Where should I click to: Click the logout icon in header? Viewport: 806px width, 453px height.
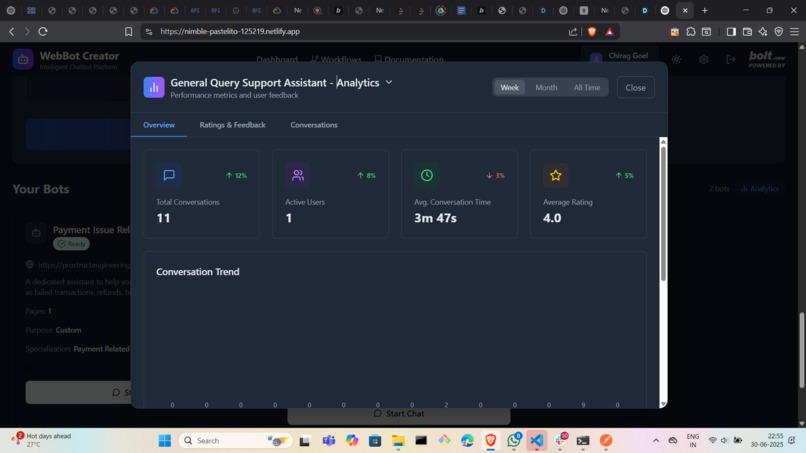(x=730, y=60)
